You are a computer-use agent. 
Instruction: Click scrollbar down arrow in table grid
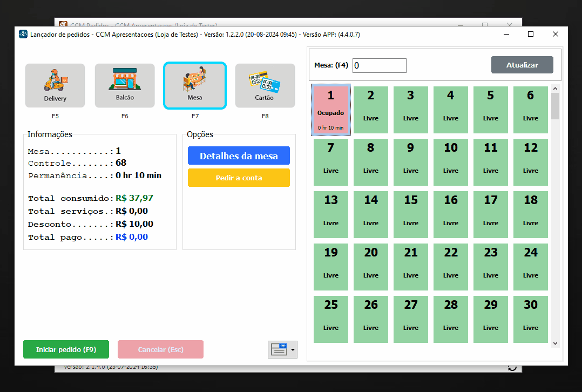[555, 343]
